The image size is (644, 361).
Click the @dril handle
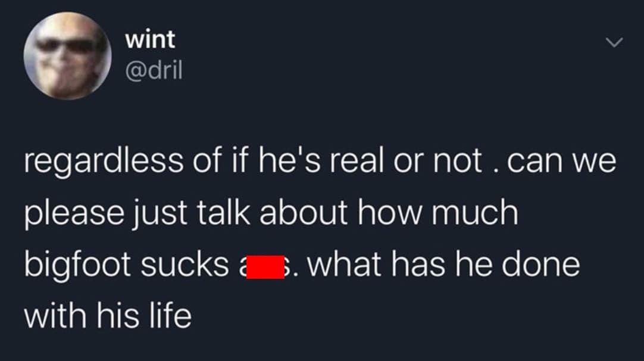point(154,71)
